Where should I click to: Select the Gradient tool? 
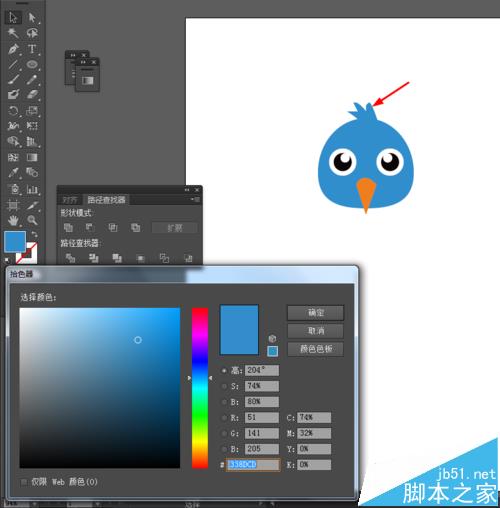point(32,157)
